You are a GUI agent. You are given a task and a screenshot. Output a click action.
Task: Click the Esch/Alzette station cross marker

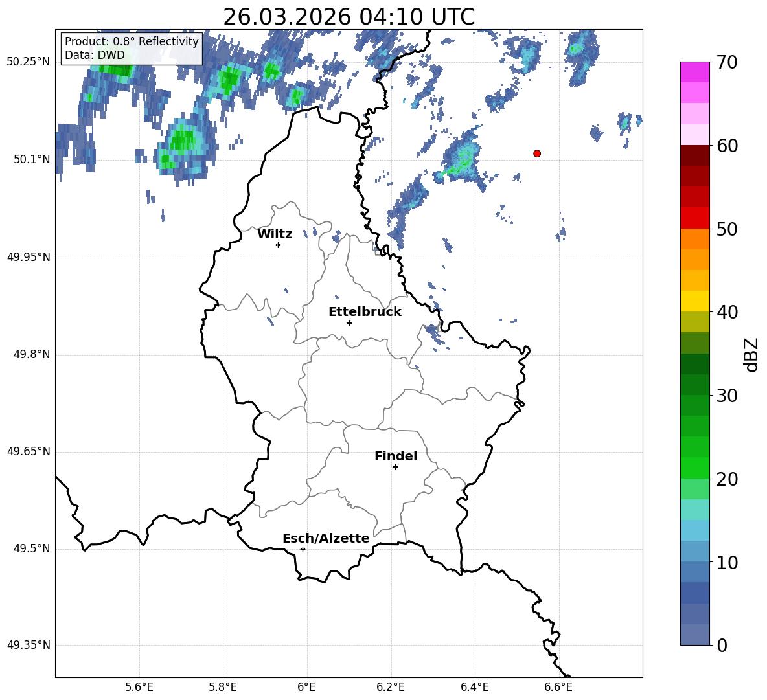(303, 549)
